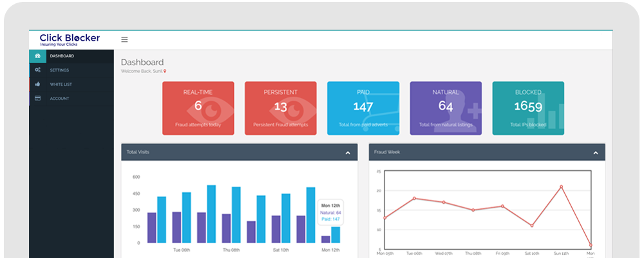The height and width of the screenshot is (258, 644).
Task: Click the eye icon on Real-Time card
Action: [x=210, y=110]
